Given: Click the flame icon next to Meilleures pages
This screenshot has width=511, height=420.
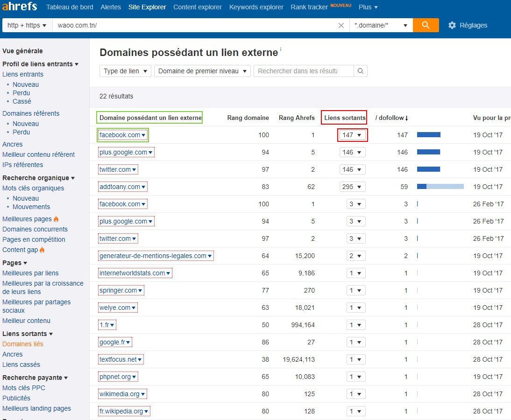Looking at the screenshot, I should tap(56, 219).
